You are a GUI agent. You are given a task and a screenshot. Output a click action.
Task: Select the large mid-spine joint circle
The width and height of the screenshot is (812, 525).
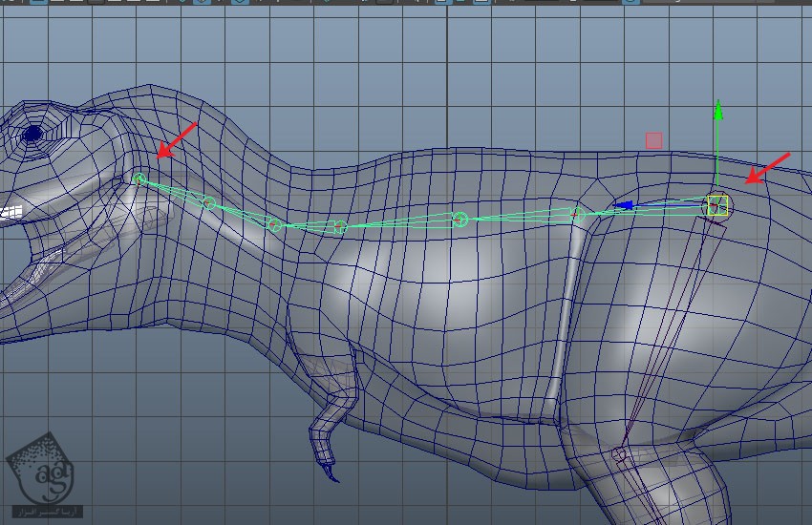(459, 220)
